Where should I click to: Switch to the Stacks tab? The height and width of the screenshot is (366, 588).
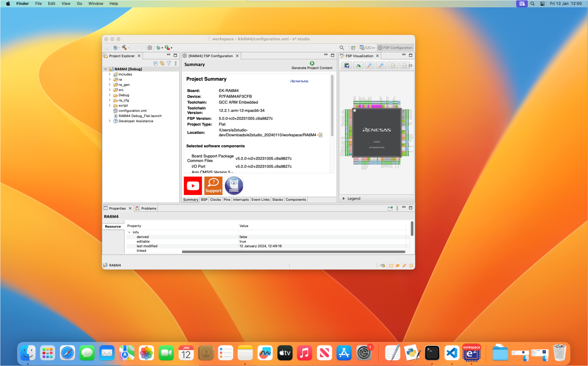277,200
